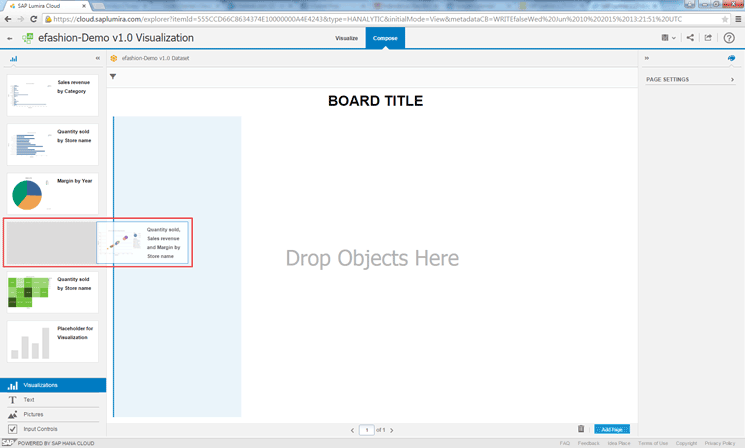Click the SAP logo in the footer
The width and height of the screenshot is (745, 448).
(8, 443)
